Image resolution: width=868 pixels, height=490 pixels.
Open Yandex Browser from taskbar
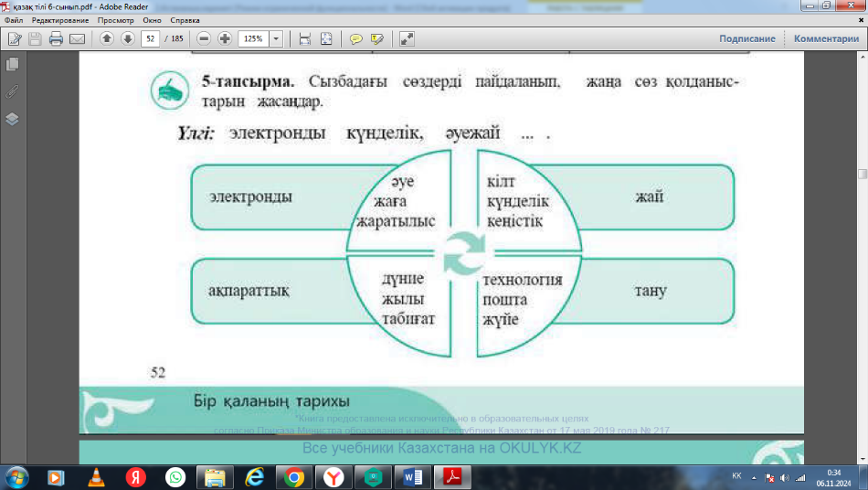[333, 477]
